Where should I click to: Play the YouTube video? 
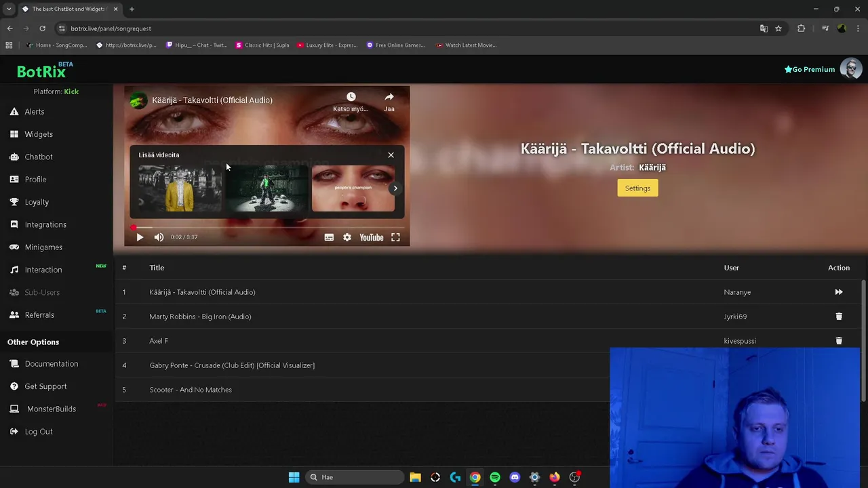click(140, 237)
